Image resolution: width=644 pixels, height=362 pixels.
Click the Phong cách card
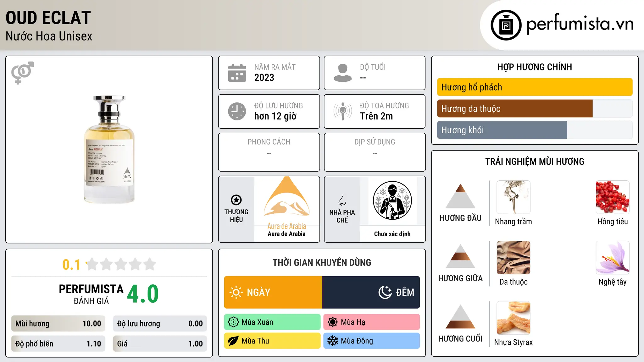click(x=269, y=152)
